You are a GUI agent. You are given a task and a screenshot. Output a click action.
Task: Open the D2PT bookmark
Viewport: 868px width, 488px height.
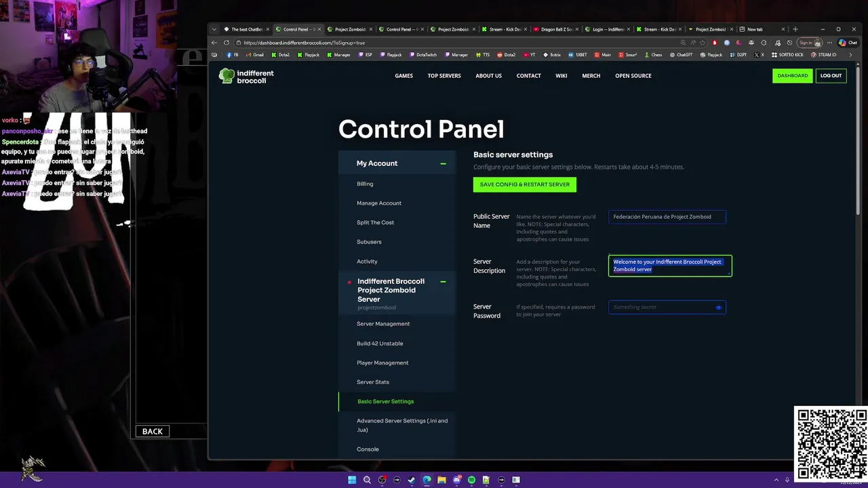tap(738, 55)
